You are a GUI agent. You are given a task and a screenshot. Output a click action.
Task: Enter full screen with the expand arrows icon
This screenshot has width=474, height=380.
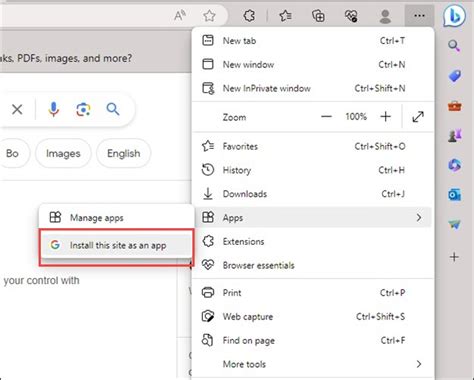point(418,117)
